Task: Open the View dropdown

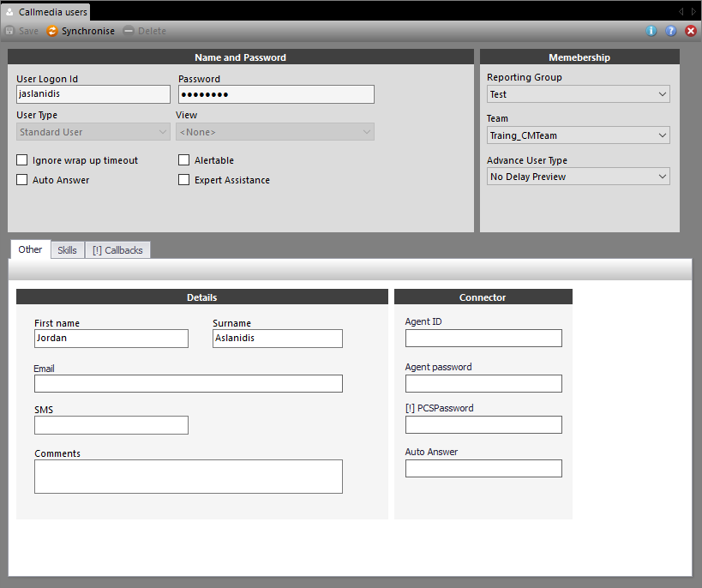Action: pyautogui.click(x=275, y=132)
